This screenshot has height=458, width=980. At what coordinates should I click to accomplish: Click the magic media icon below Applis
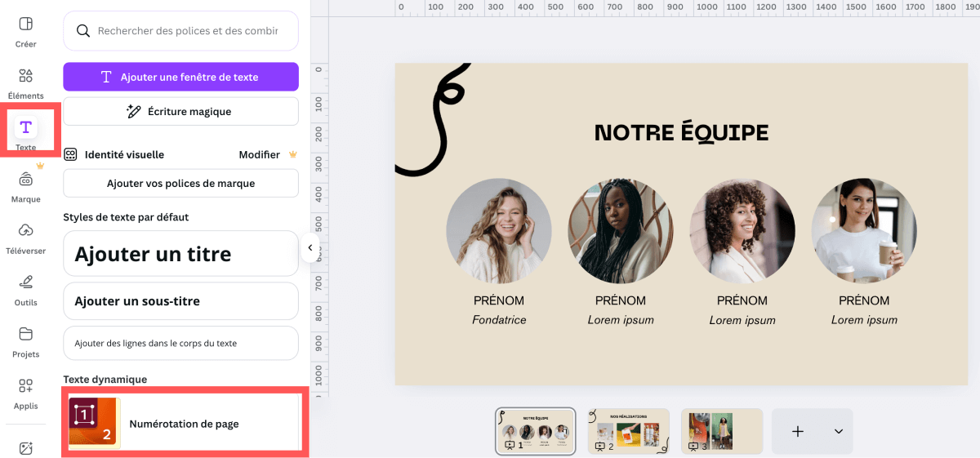click(26, 448)
